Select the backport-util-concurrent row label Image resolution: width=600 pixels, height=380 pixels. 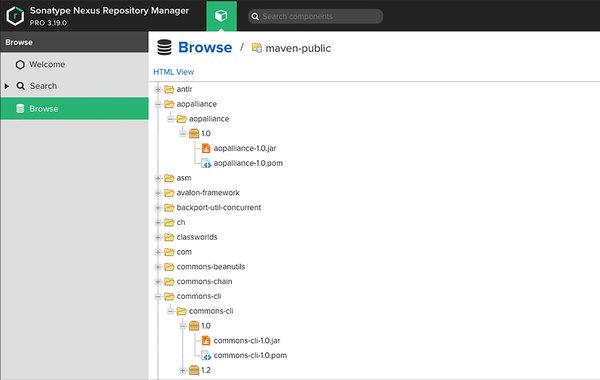point(219,208)
